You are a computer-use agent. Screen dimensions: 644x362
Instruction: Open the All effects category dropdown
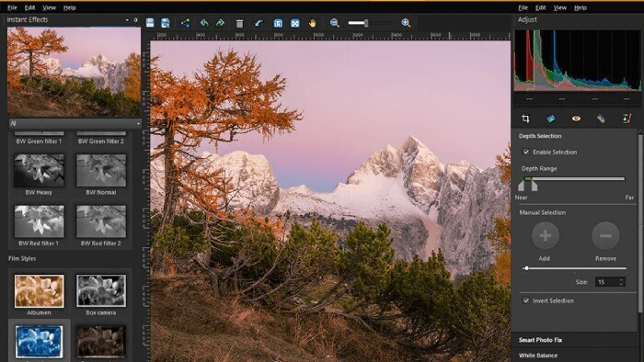75,123
